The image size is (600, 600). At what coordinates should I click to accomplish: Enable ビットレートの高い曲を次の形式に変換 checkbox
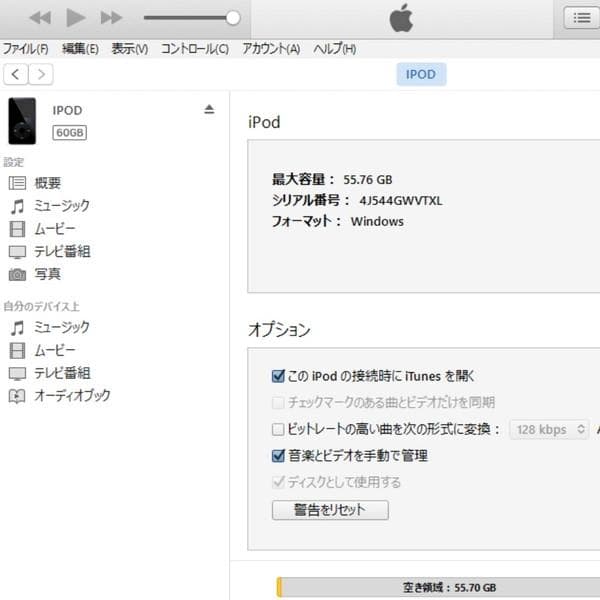click(x=278, y=429)
